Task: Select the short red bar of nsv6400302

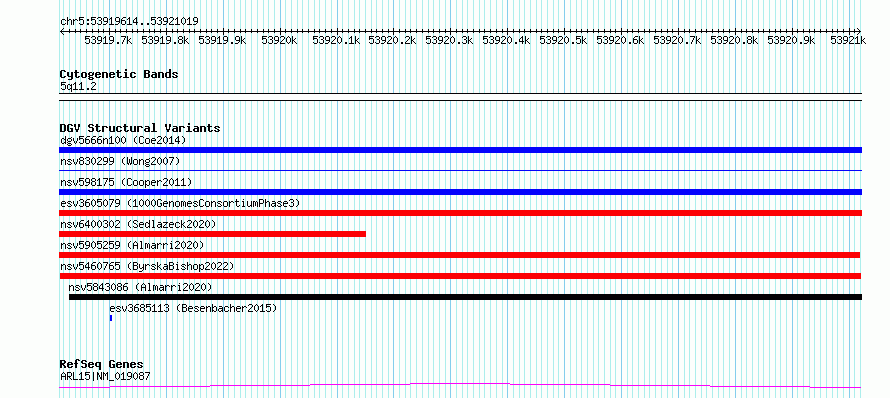Action: [212, 234]
